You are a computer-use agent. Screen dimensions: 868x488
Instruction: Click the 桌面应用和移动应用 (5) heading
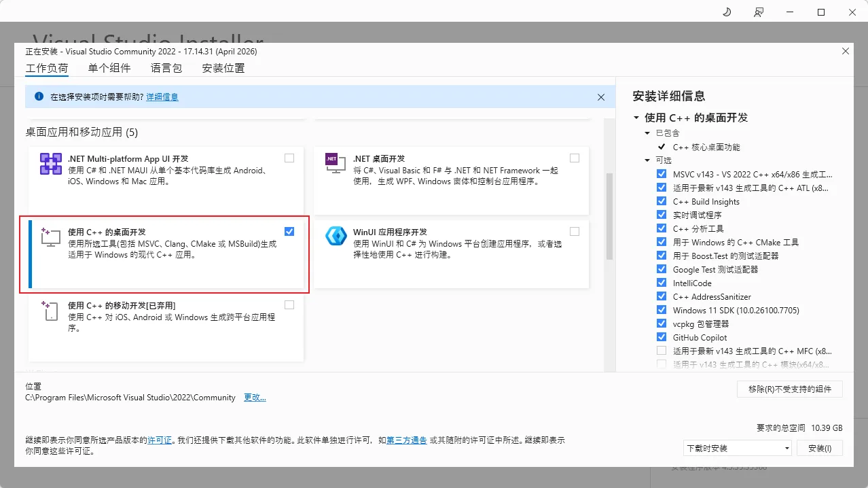click(x=82, y=132)
